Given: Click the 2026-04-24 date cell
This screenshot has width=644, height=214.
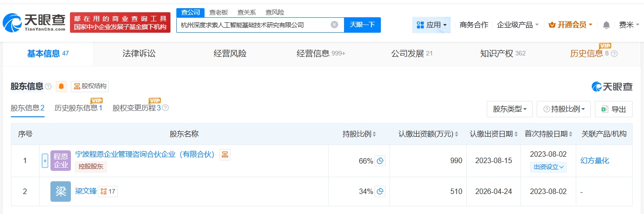Looking at the screenshot, I should click(x=494, y=192).
